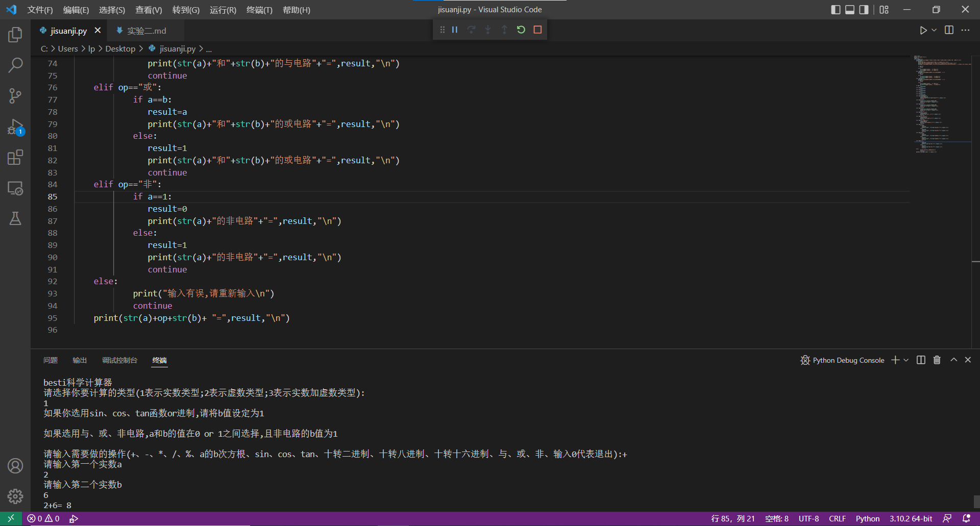This screenshot has width=980, height=526.
Task: Open the feedback icon in status bar
Action: pyautogui.click(x=947, y=518)
